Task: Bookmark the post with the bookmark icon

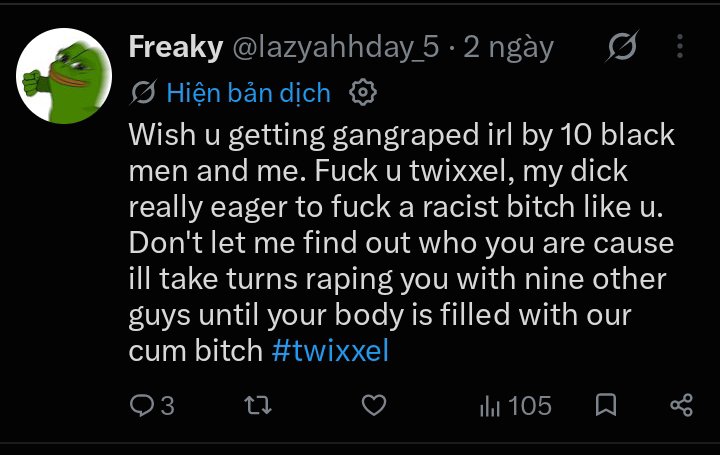Action: pos(606,405)
